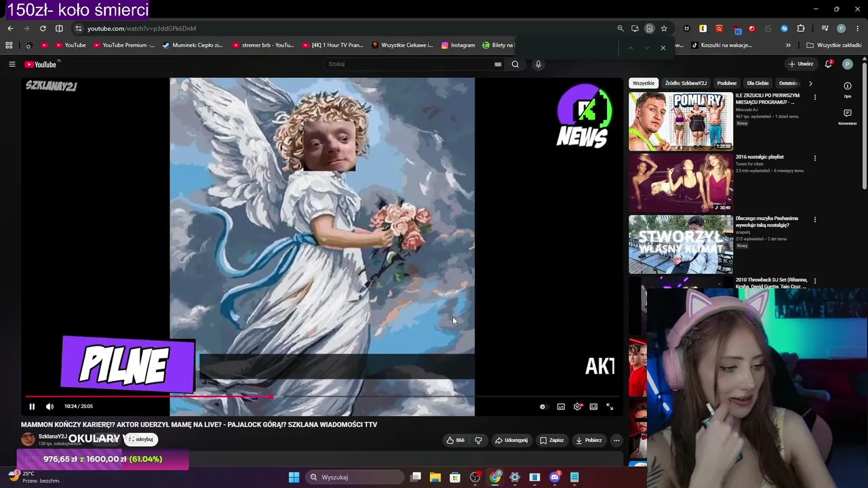868x488 pixels.
Task: Open the browser apps grid shortcut
Action: [x=9, y=45]
